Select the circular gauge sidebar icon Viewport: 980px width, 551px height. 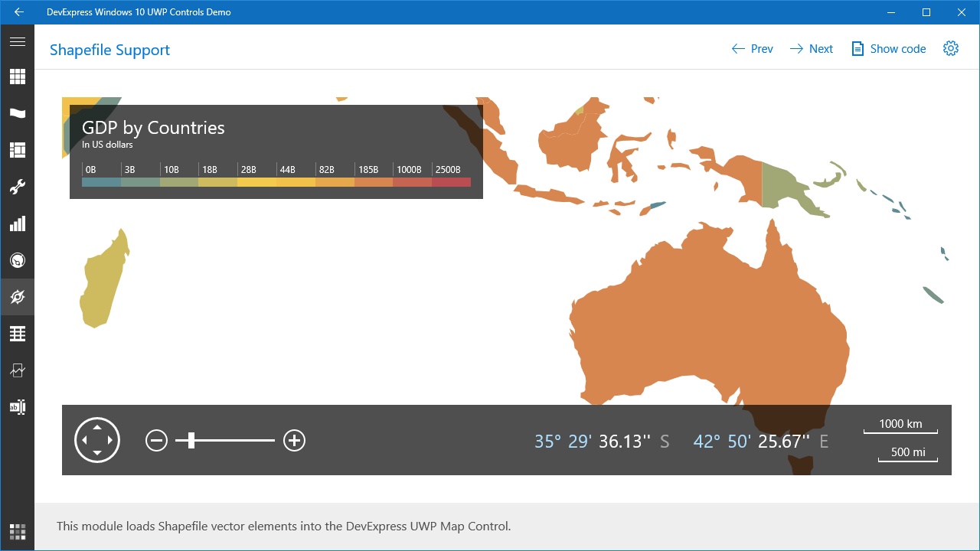pyautogui.click(x=17, y=260)
